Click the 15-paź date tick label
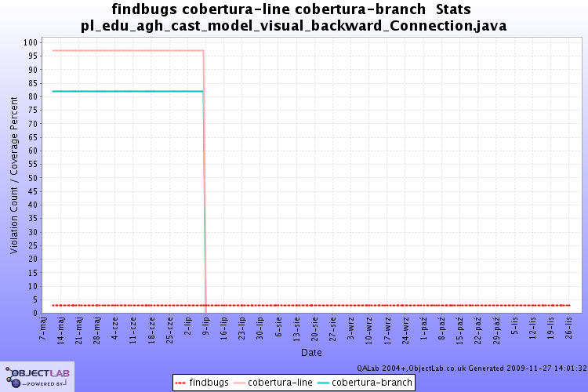 (459, 331)
